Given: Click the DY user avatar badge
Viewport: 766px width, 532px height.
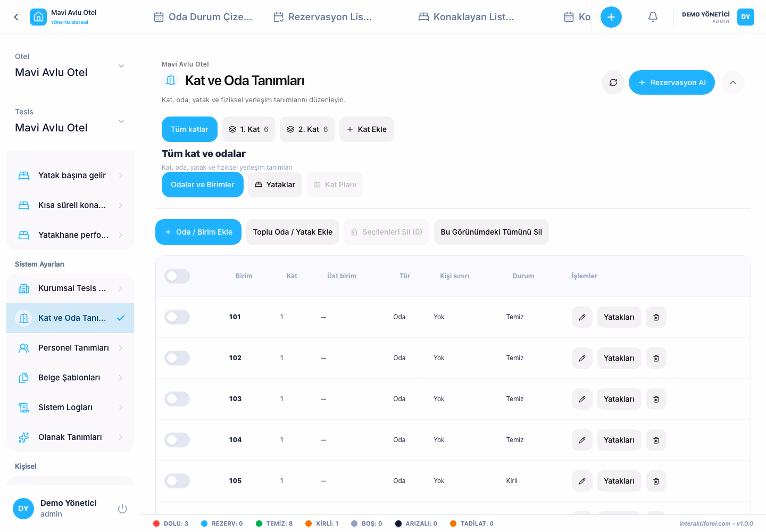Looking at the screenshot, I should [746, 17].
